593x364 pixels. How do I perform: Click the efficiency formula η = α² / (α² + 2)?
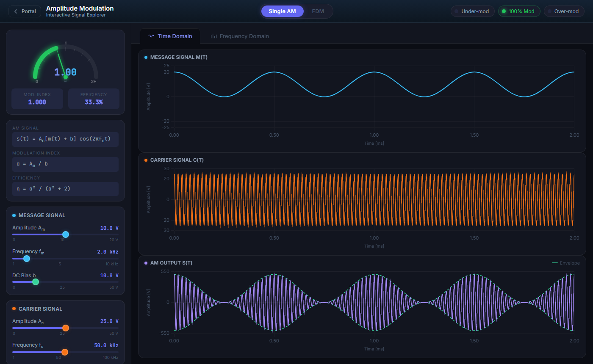tap(65, 189)
